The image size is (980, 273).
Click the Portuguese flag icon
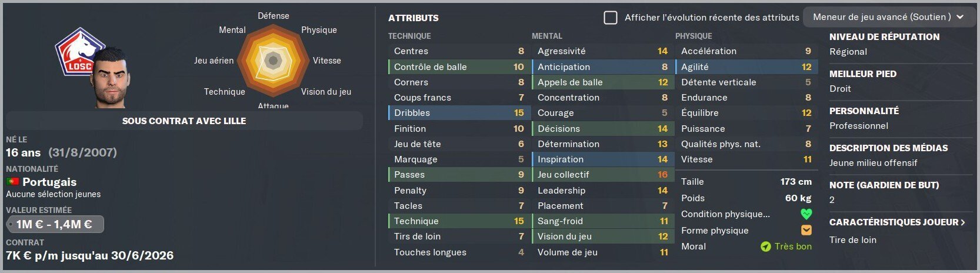[x=12, y=182]
